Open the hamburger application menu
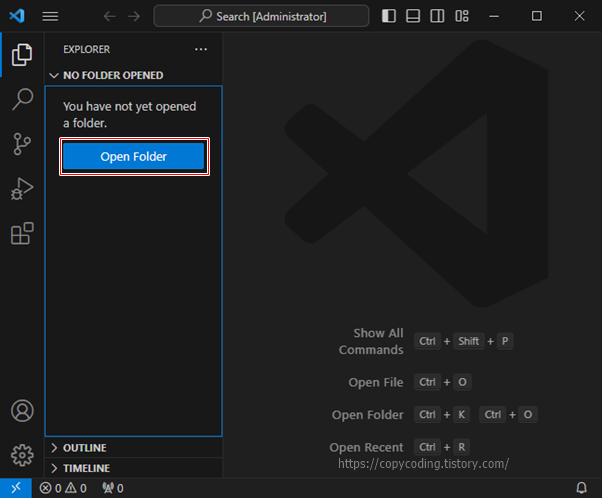Screen dimensions: 602x498 [50, 17]
